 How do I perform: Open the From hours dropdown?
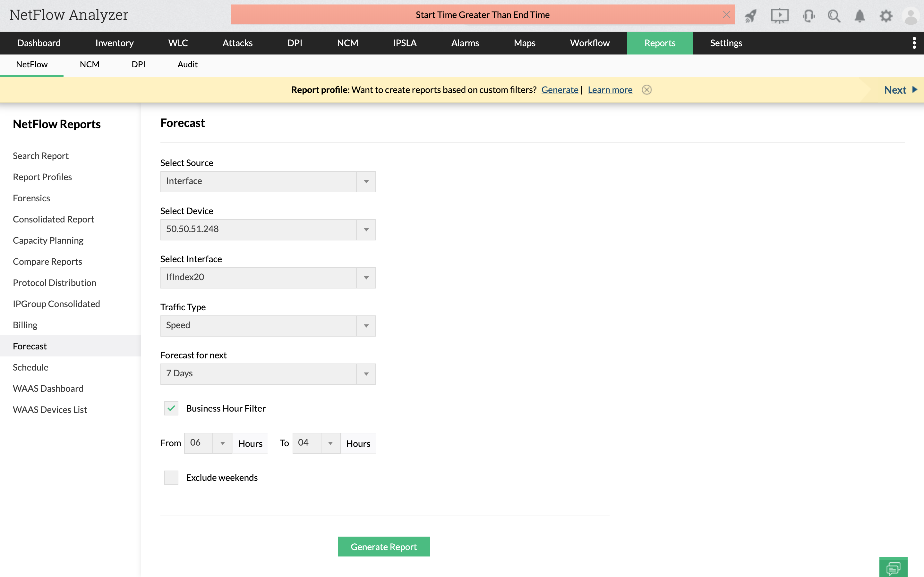pos(208,443)
